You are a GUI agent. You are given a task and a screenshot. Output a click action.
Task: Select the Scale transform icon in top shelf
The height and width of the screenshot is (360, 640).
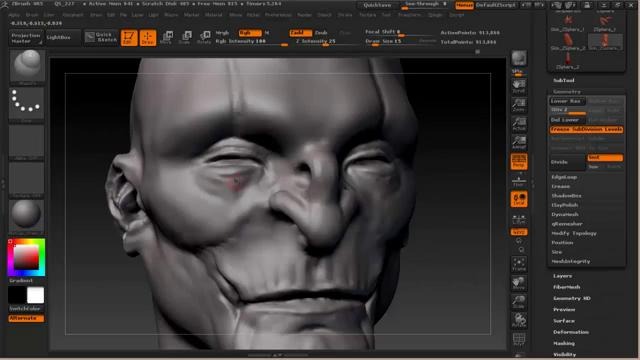click(x=185, y=38)
